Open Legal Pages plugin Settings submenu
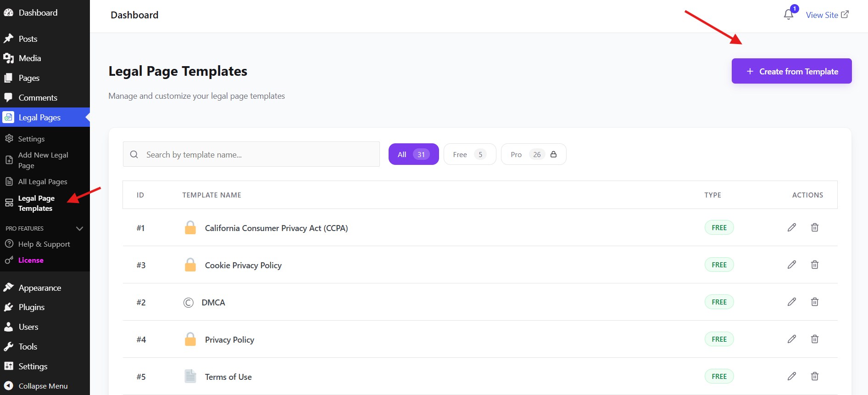The image size is (868, 395). pyautogui.click(x=31, y=139)
